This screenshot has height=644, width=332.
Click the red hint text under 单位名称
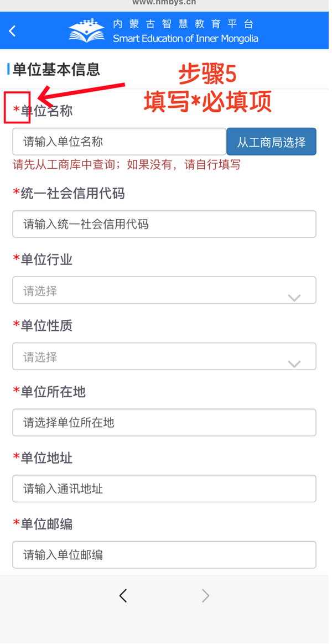(x=126, y=165)
